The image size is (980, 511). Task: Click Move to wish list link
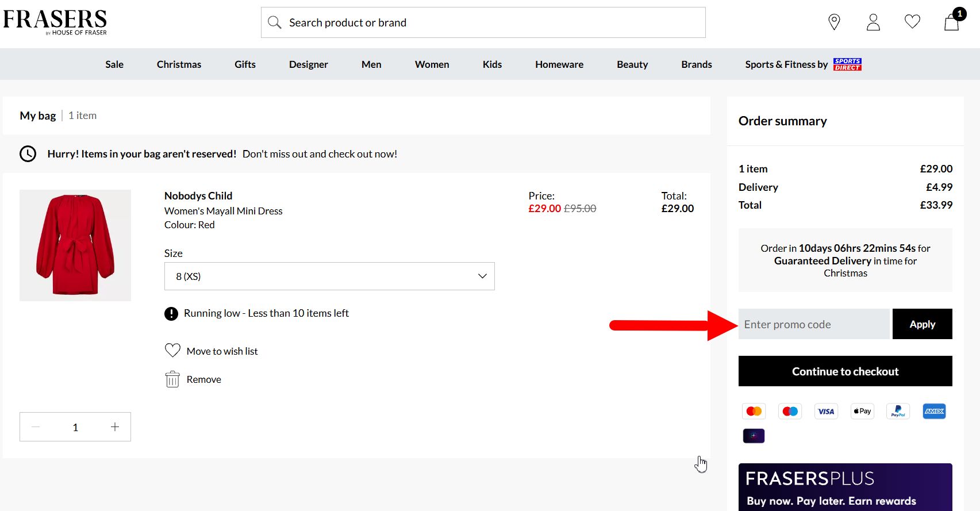point(222,351)
